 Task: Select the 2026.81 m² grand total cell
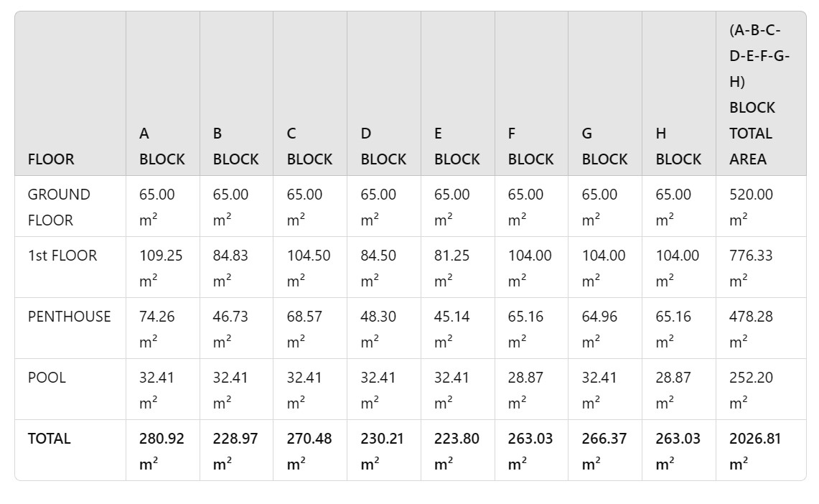tap(755, 450)
